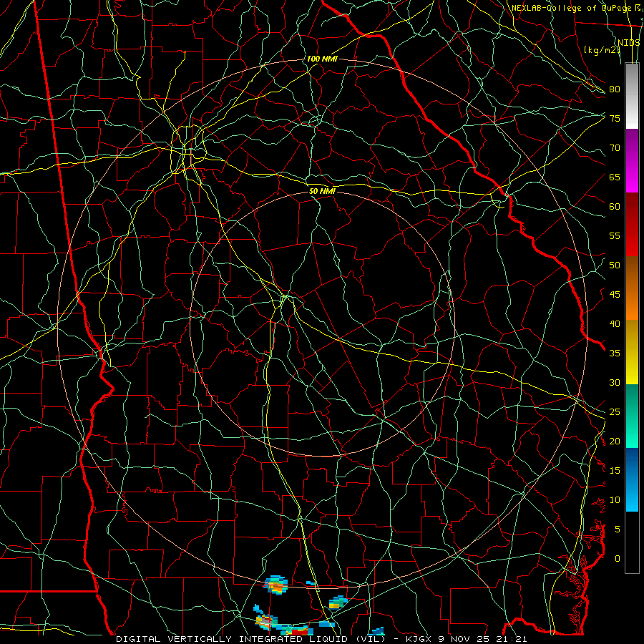Click the 0 value on the VIL scale
The width and height of the screenshot is (644, 644).
[618, 559]
